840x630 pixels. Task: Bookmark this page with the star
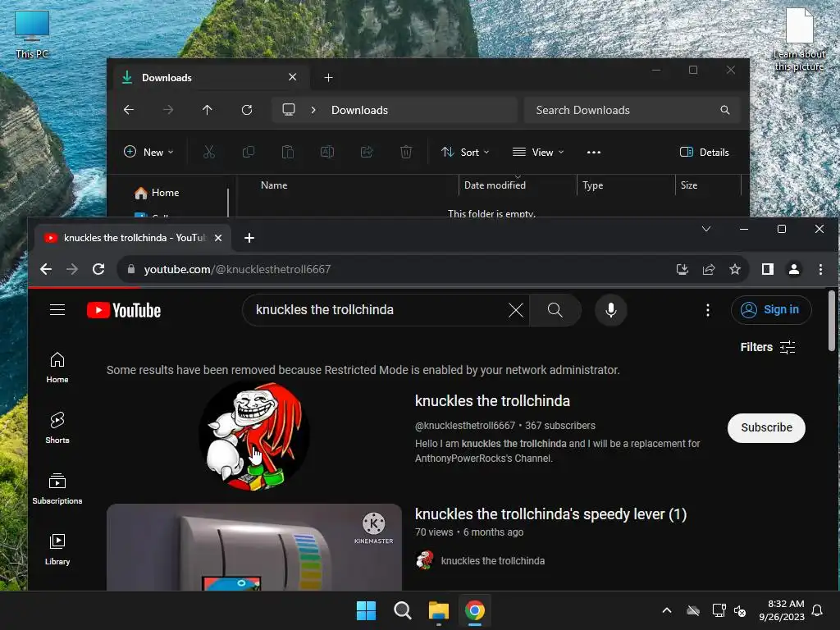tap(735, 269)
